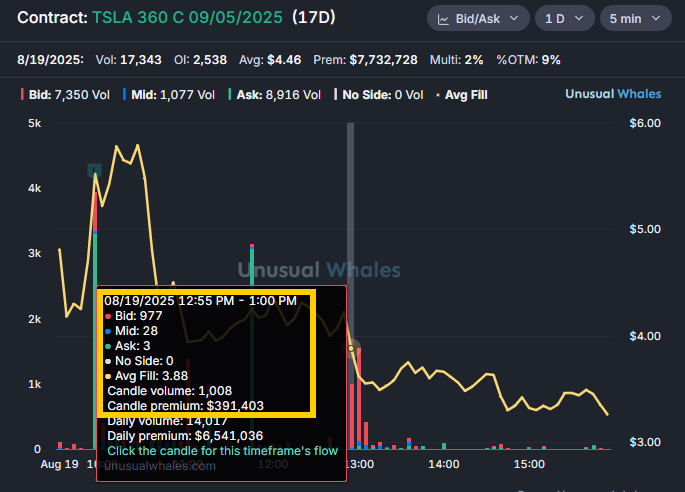Open the Bid/Ask chart type dropdown
Viewport: 685px width, 492px height.
478,19
